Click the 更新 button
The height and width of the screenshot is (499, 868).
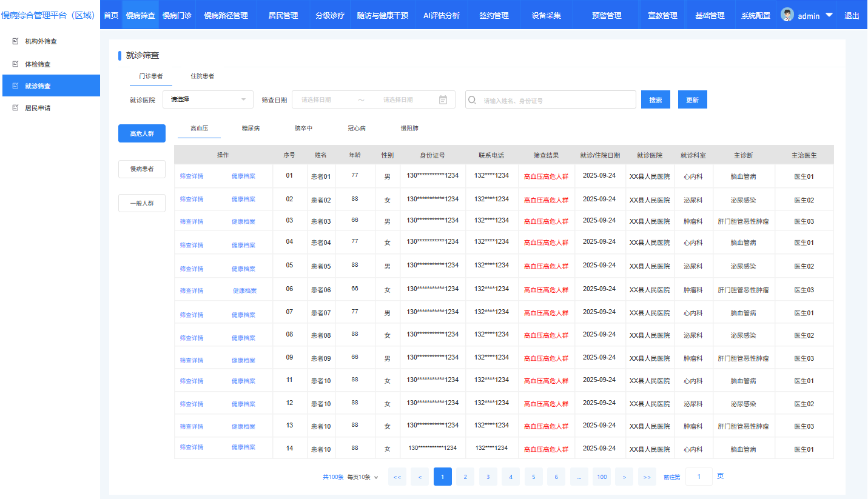coord(692,100)
